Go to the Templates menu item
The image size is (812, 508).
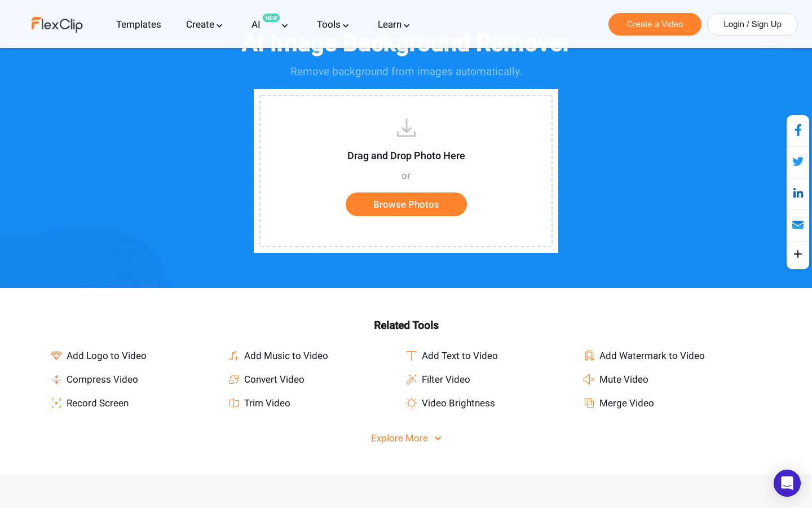click(138, 24)
